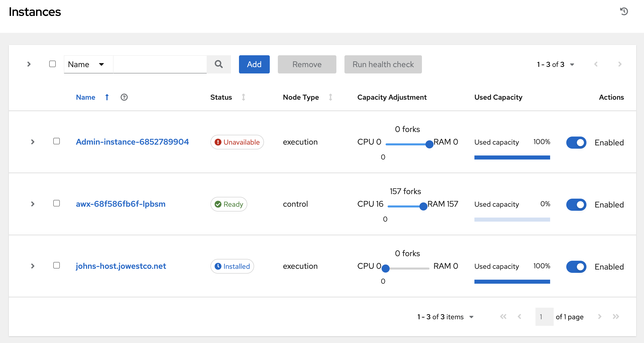Select the Name filter dropdown
This screenshot has height=343, width=644.
(x=86, y=64)
